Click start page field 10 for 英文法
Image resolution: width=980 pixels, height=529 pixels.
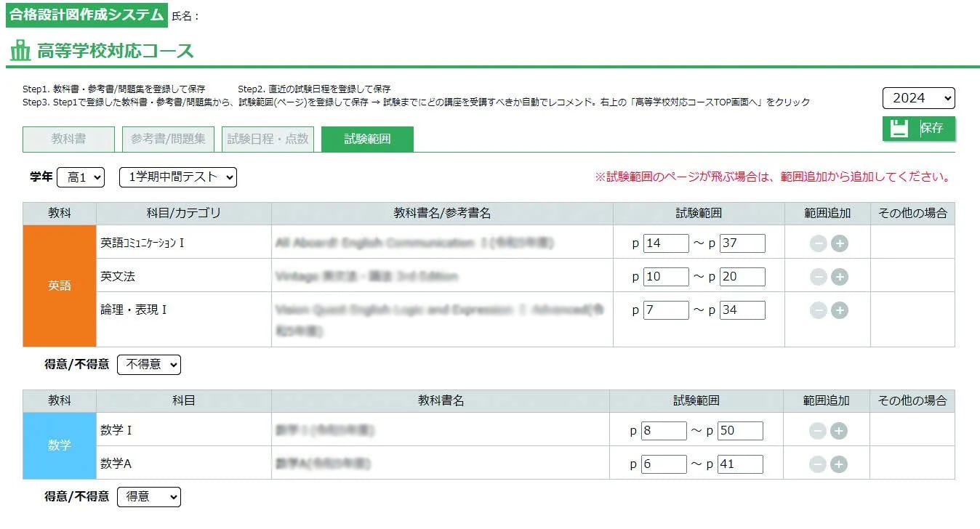pyautogui.click(x=666, y=277)
